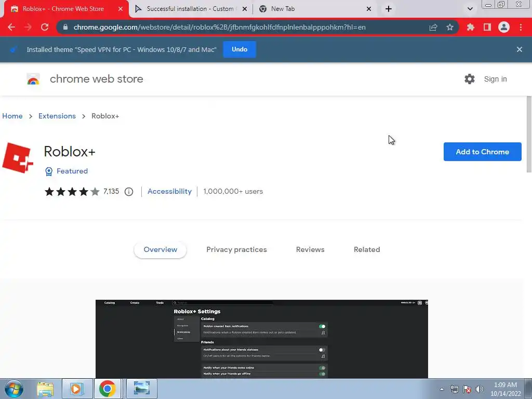Click the rating info circle icon
The height and width of the screenshot is (399, 532).
pyautogui.click(x=129, y=192)
